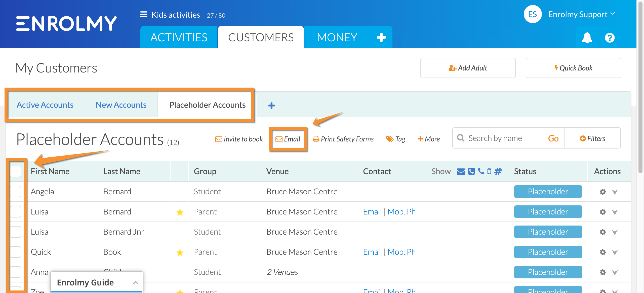Open the Filters panel
644x293 pixels.
pyautogui.click(x=592, y=138)
